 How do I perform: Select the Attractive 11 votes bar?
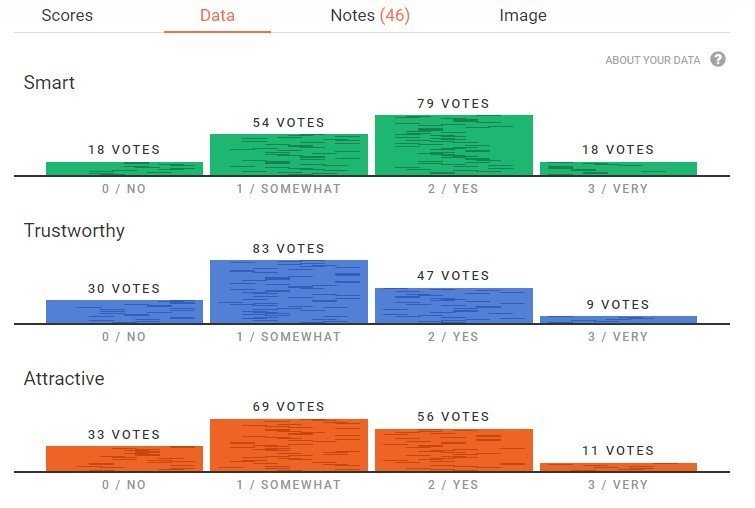click(618, 466)
